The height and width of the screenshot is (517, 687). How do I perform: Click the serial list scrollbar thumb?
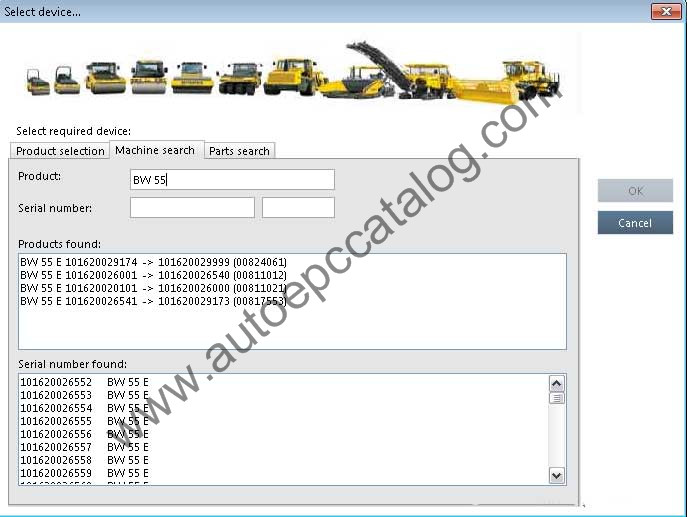[x=556, y=398]
